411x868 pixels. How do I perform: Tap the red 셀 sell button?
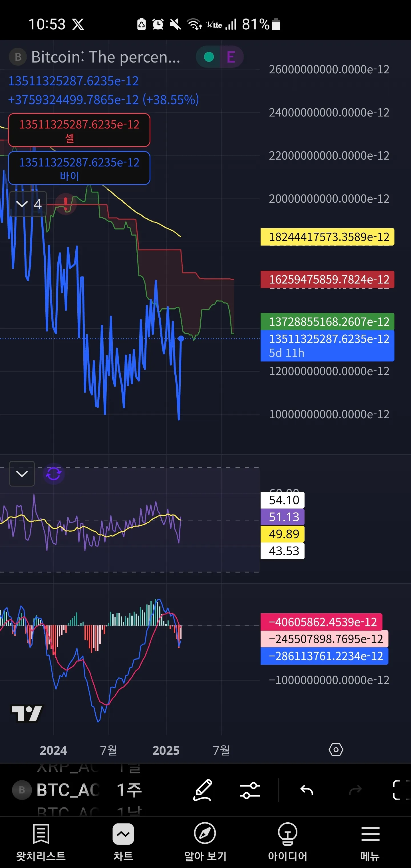pos(79,130)
